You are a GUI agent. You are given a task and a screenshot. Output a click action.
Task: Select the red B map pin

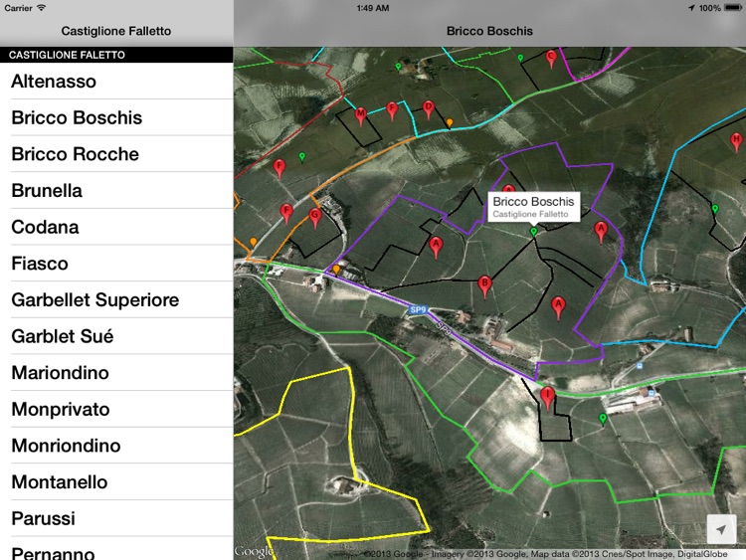tap(484, 286)
